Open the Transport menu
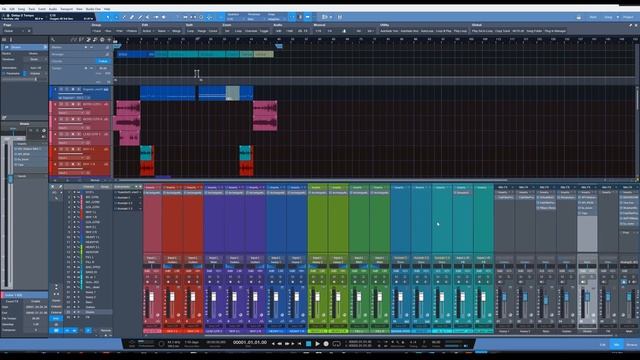 [67, 9]
